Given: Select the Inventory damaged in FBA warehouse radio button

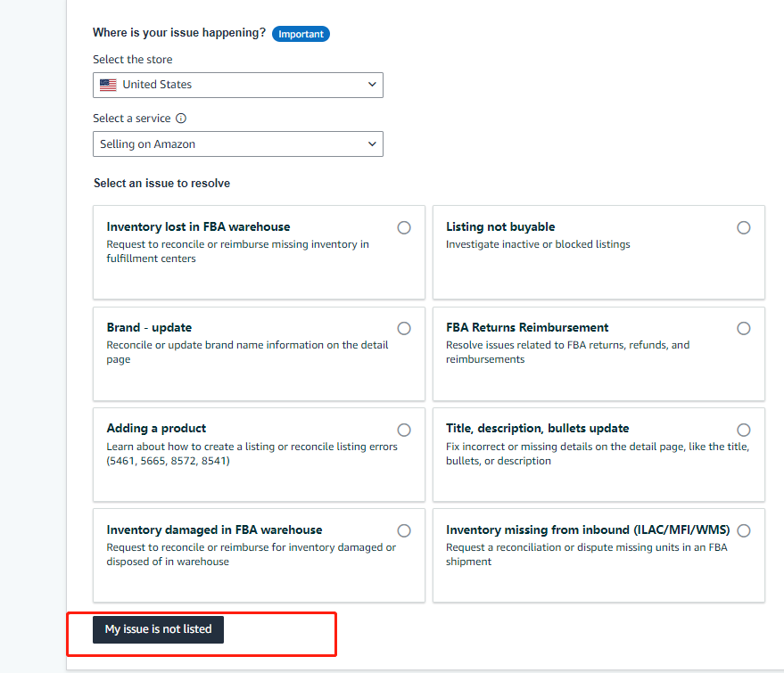Looking at the screenshot, I should coord(404,531).
